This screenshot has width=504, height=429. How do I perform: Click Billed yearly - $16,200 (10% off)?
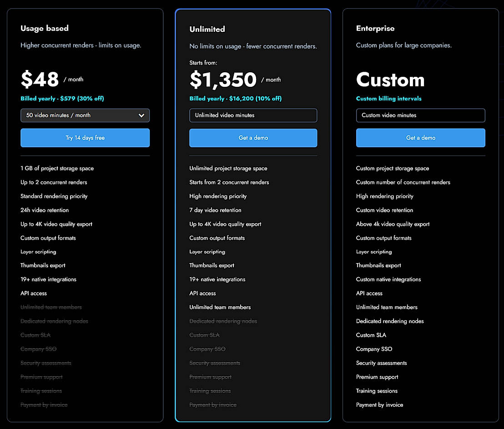(235, 99)
